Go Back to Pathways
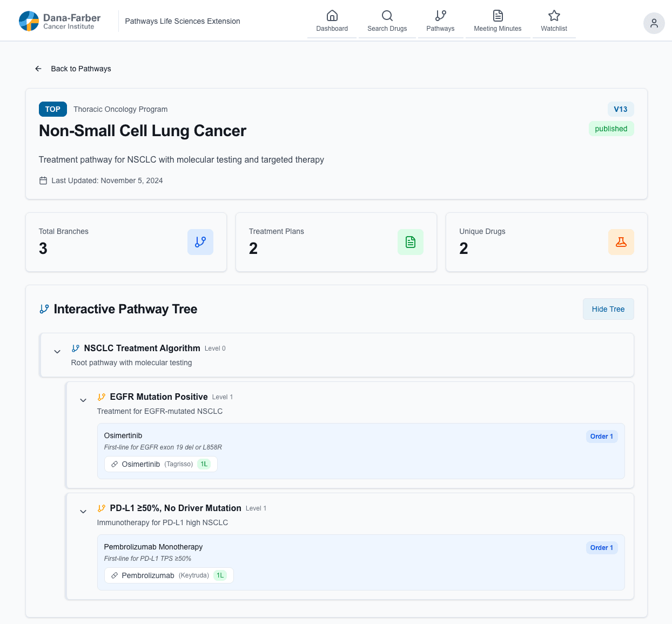 73,69
